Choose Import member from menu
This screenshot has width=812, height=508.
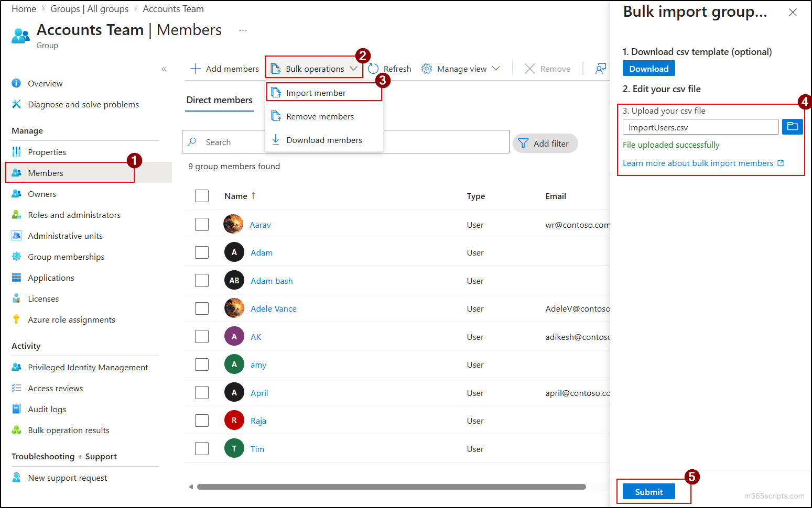coord(324,93)
